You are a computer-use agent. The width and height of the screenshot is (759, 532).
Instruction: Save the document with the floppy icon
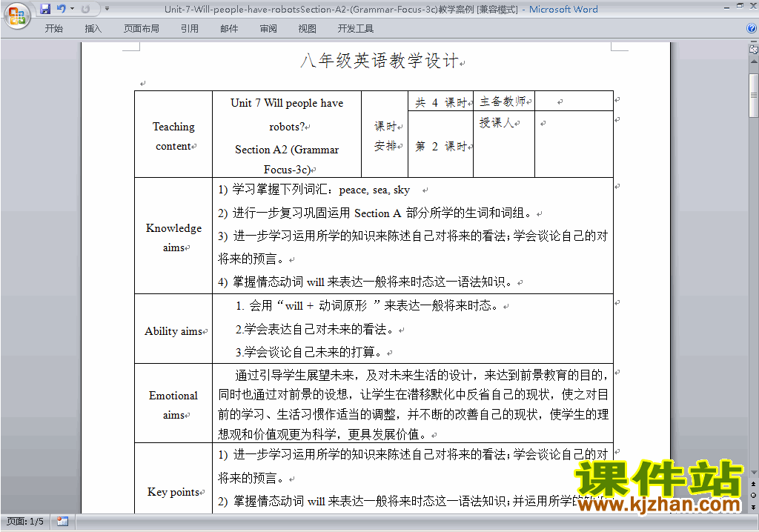coord(45,9)
